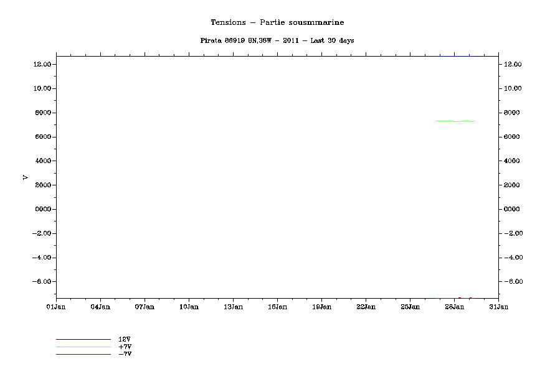Click the Pirata subtitle showing 'Last 30 days'
Viewport: 555px width, 392px height.
pyautogui.click(x=277, y=40)
